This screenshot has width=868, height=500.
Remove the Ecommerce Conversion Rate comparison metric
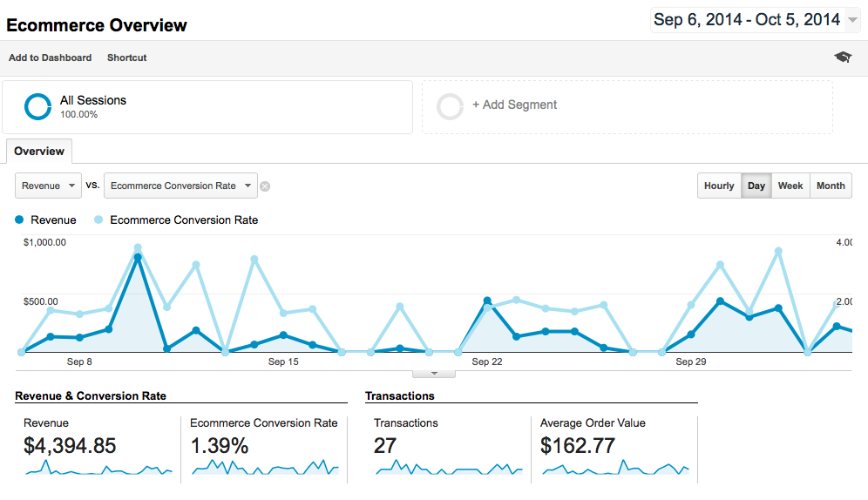[x=265, y=186]
